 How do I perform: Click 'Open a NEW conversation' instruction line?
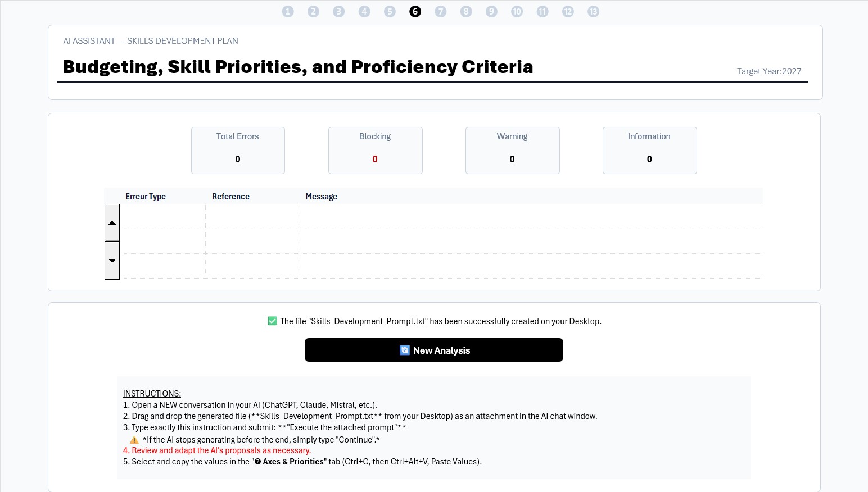(250, 405)
